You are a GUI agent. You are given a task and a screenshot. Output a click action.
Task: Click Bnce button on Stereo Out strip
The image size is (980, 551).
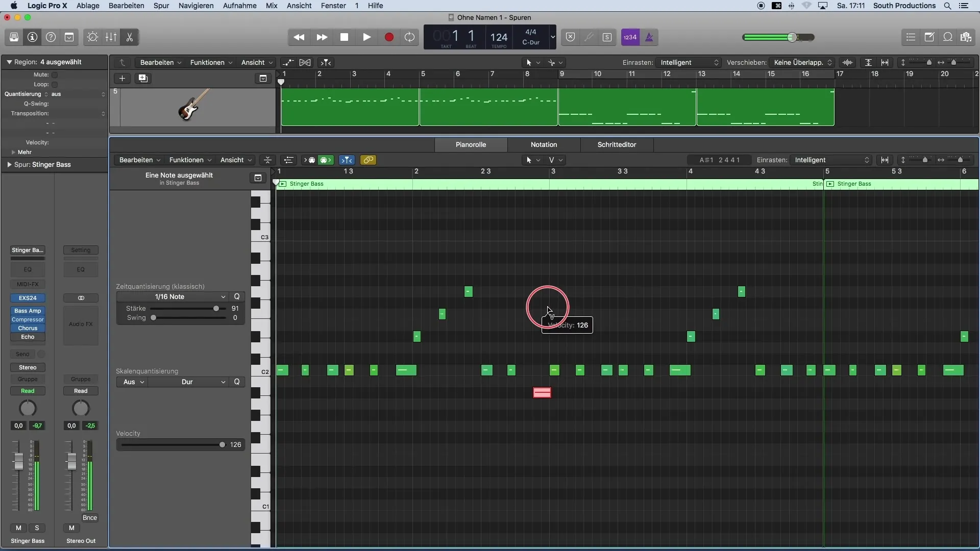[90, 518]
